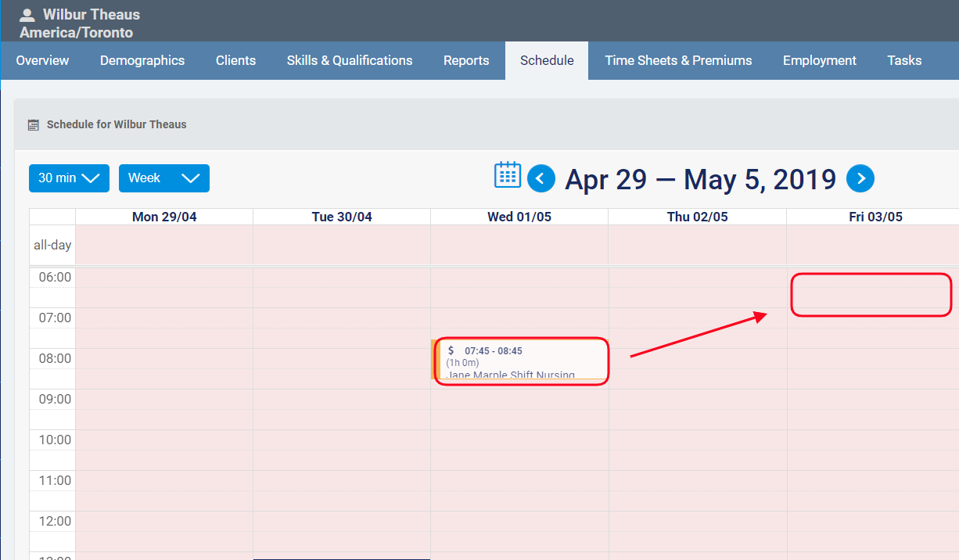Viewport: 959px width, 560px height.
Task: Open the Week view dropdown
Action: (x=163, y=178)
